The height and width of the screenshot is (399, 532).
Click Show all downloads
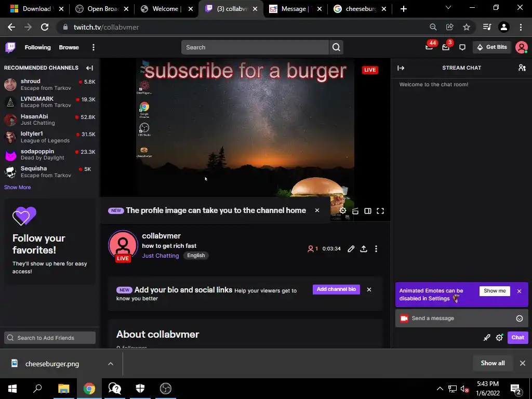493,363
